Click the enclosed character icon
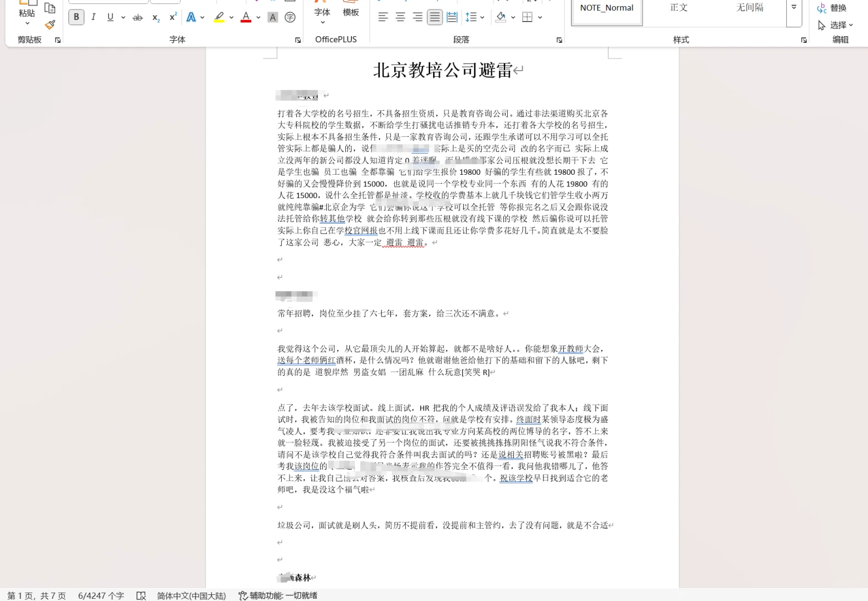 click(290, 17)
